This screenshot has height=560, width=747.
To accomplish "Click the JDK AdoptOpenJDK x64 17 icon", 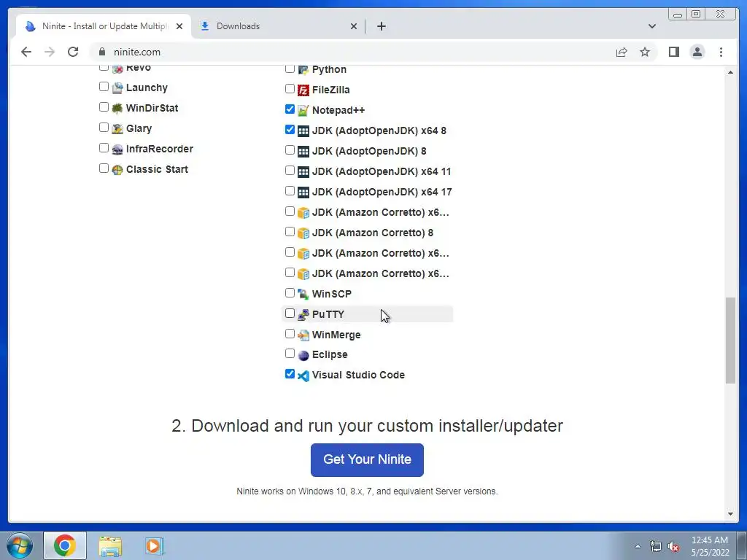I will point(303,192).
